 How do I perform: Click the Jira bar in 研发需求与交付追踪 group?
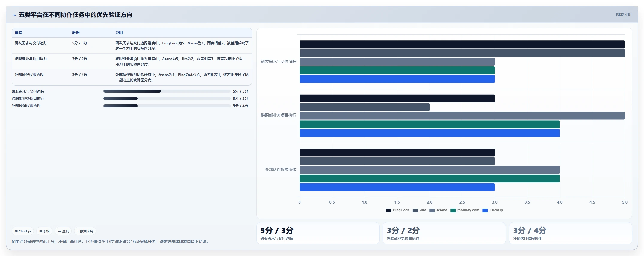click(x=462, y=53)
